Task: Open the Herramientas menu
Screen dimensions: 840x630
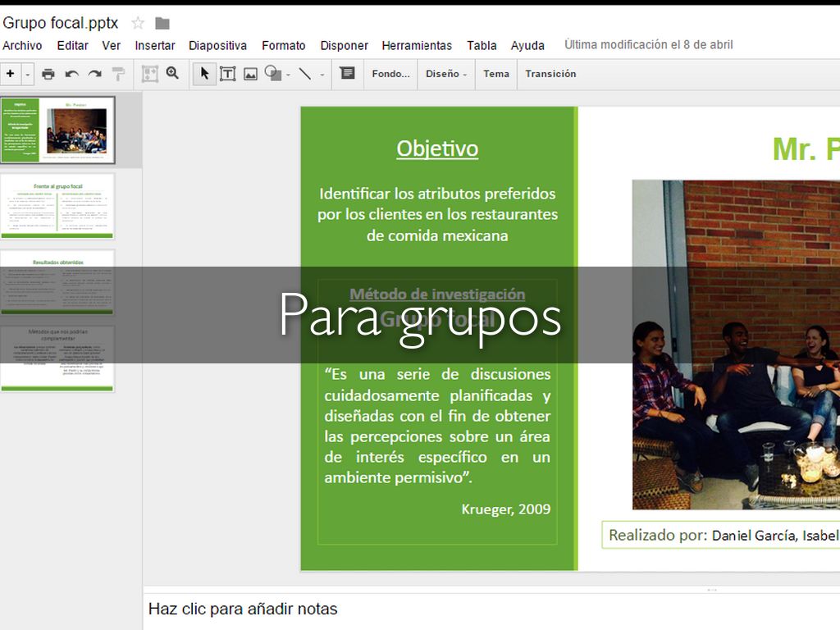Action: (417, 46)
